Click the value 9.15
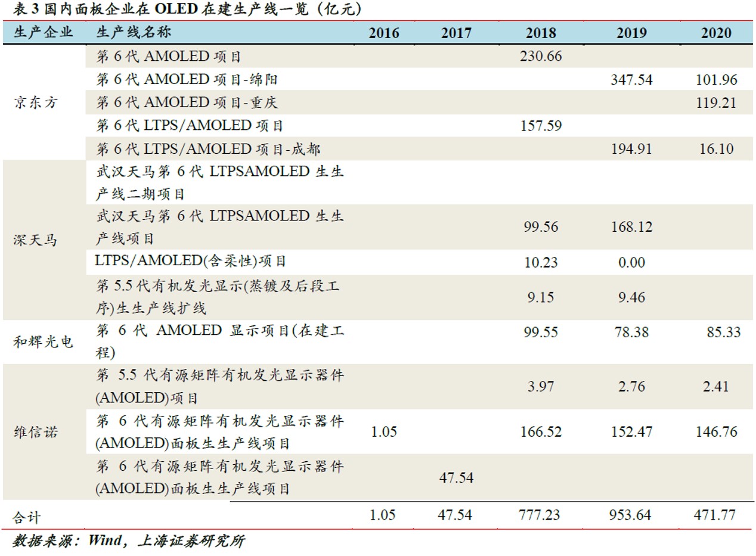This screenshot has height=556, width=756. click(x=541, y=297)
